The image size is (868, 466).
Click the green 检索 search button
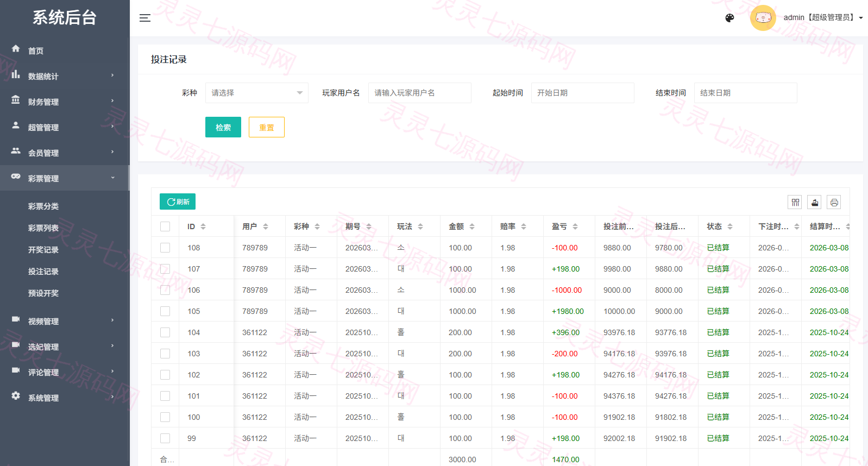(x=223, y=127)
